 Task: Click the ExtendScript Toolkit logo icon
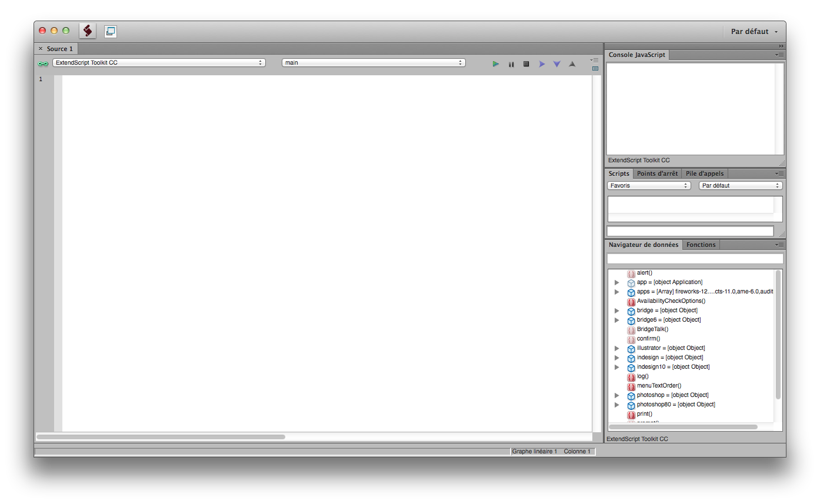(x=88, y=31)
